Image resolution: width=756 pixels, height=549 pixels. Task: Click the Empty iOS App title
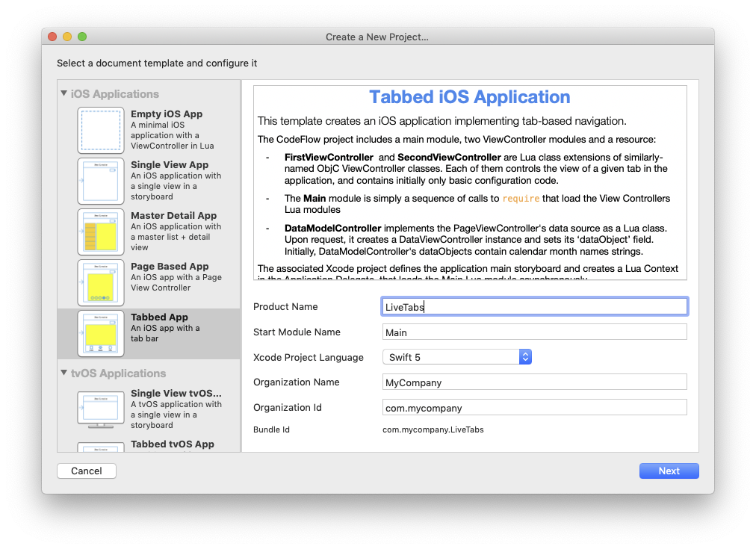pos(167,114)
